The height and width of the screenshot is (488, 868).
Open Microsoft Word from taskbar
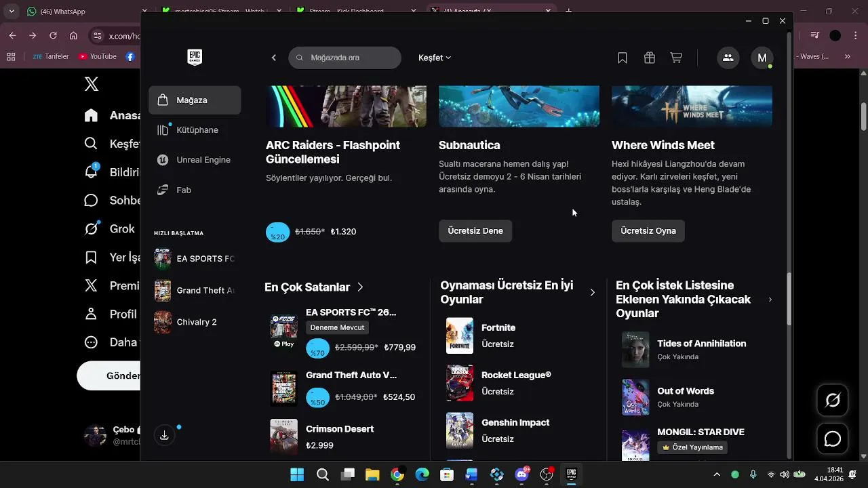coord(472,474)
